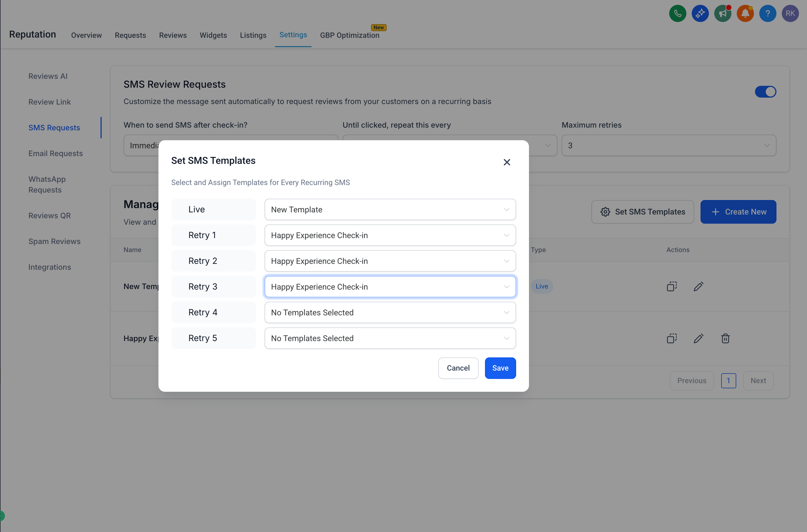Expand the Maximum retries dropdown
The image size is (807, 532).
(668, 146)
